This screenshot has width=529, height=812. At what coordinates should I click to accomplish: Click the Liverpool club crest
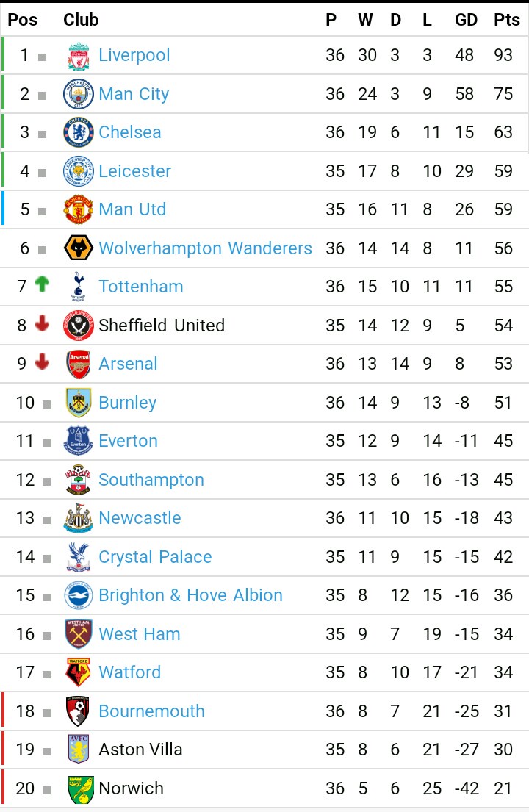tap(78, 56)
